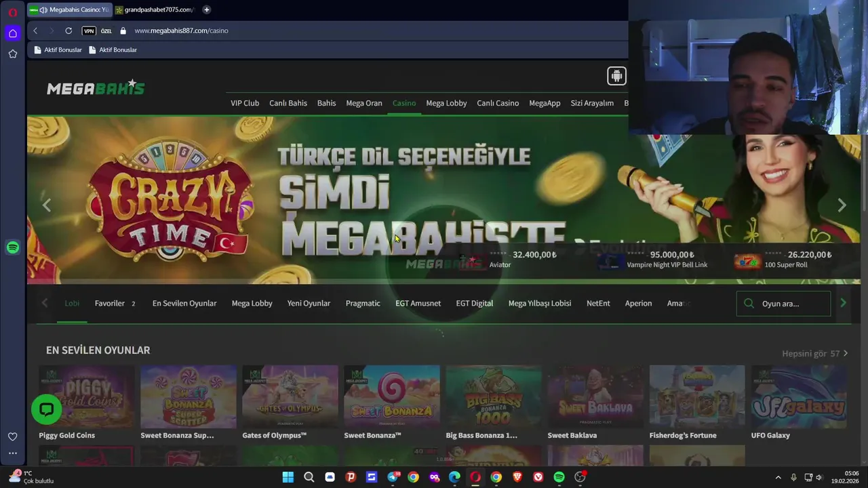
Task: Open Microsoft Edge from the taskbar
Action: coord(454,477)
